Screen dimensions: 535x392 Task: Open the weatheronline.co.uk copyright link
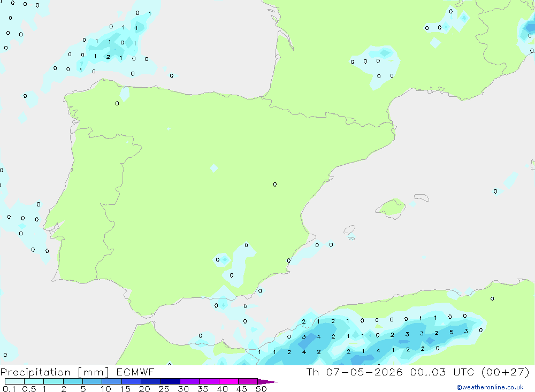[x=490, y=387]
